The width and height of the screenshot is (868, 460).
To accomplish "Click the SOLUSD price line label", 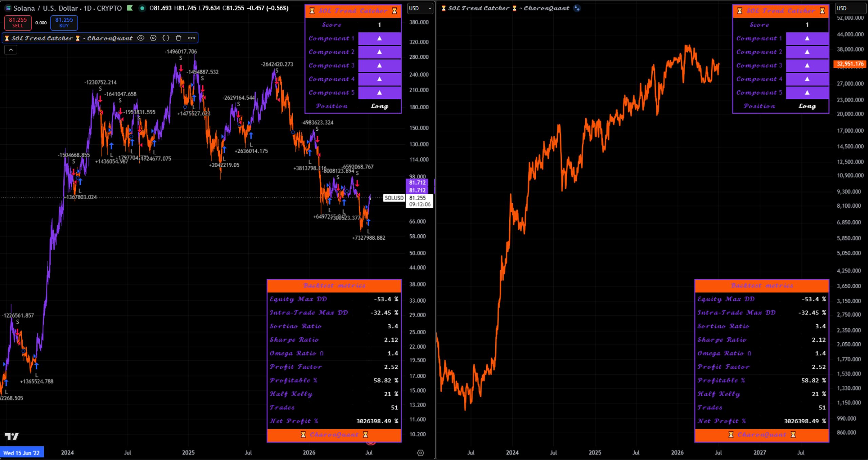I will tap(394, 198).
